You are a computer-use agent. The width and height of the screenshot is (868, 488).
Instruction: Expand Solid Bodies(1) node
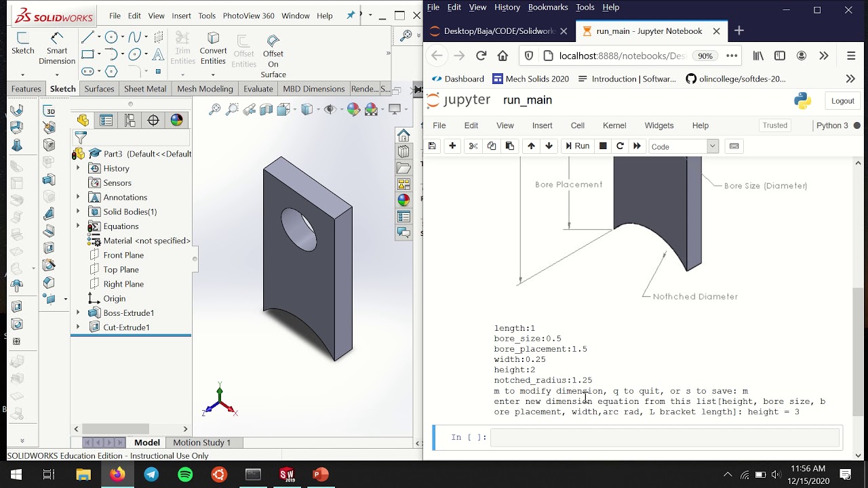click(78, 211)
